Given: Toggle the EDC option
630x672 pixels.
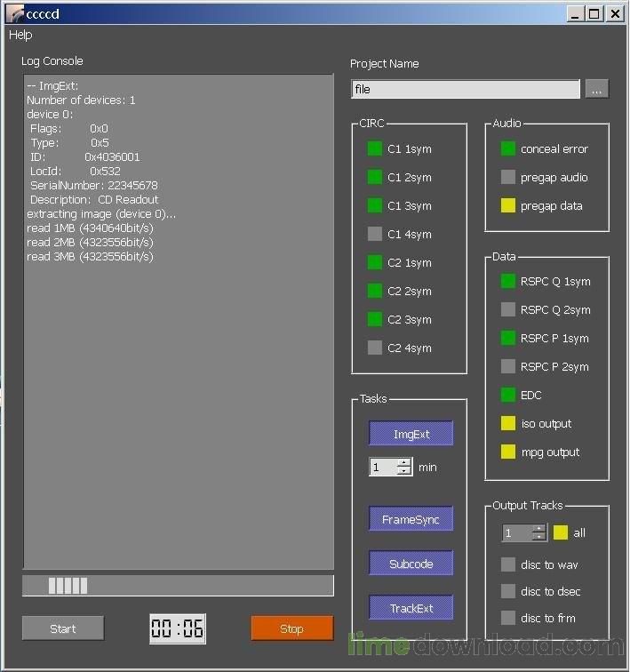Looking at the screenshot, I should (508, 395).
